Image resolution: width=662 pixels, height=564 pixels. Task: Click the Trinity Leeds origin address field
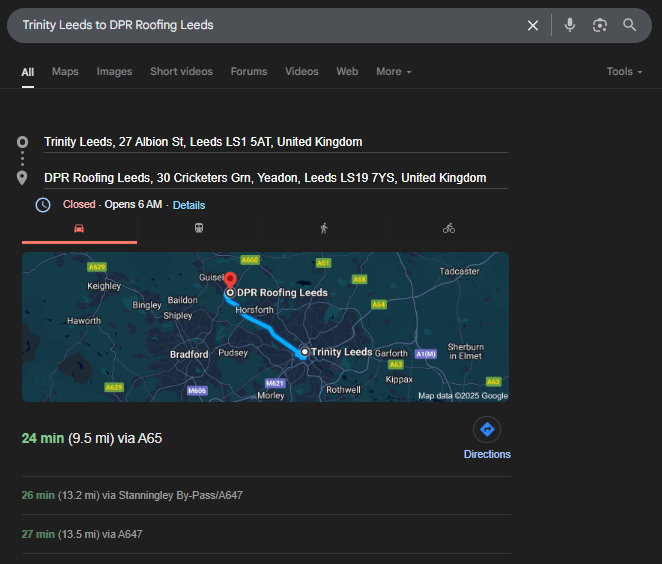click(x=276, y=142)
